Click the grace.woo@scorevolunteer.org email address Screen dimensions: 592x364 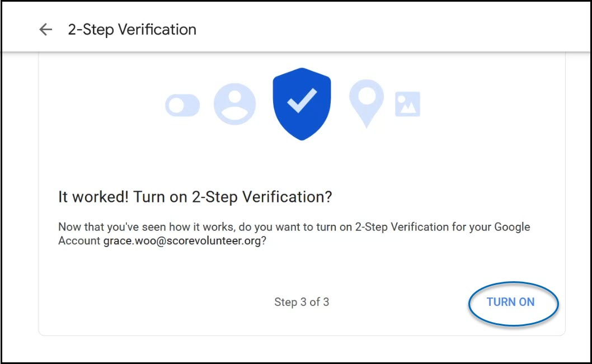click(182, 242)
